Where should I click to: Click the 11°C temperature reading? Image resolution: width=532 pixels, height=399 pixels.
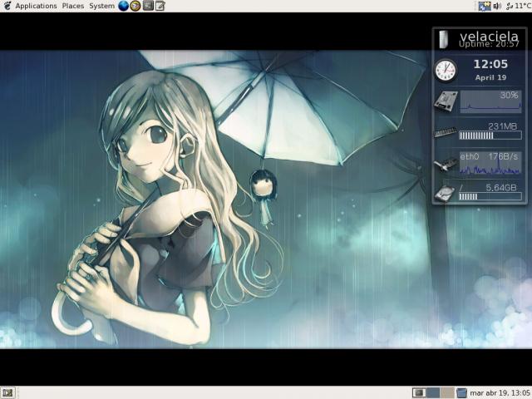coord(523,6)
